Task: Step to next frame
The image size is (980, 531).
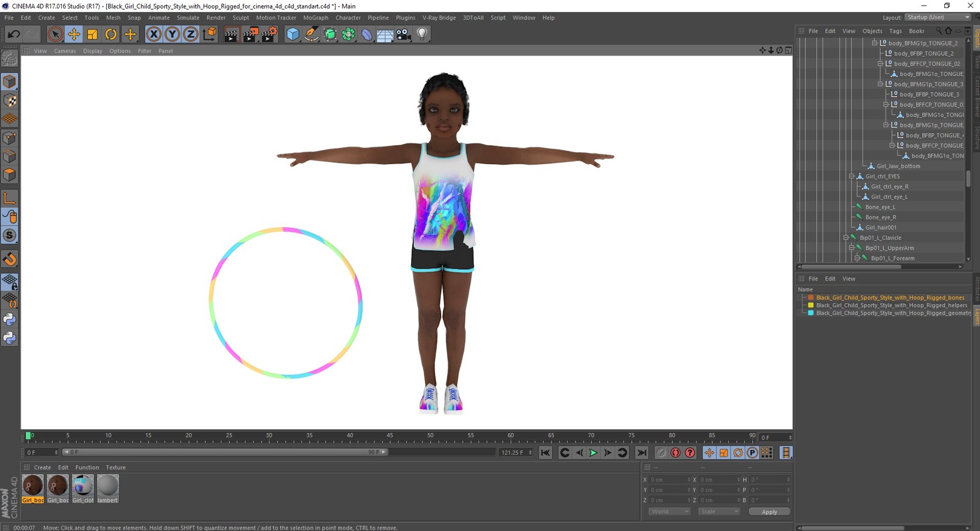Action: pos(607,452)
